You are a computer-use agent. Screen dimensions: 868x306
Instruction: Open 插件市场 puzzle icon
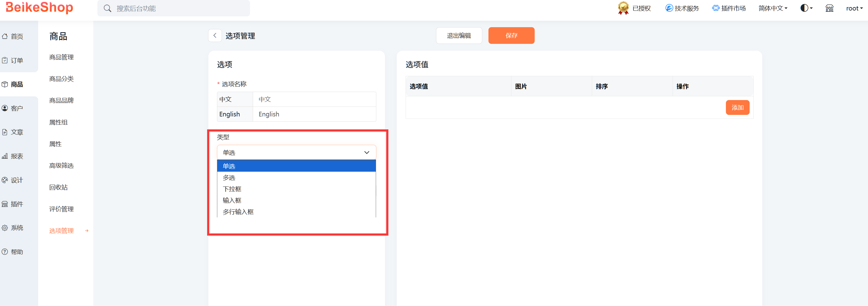[x=715, y=8]
